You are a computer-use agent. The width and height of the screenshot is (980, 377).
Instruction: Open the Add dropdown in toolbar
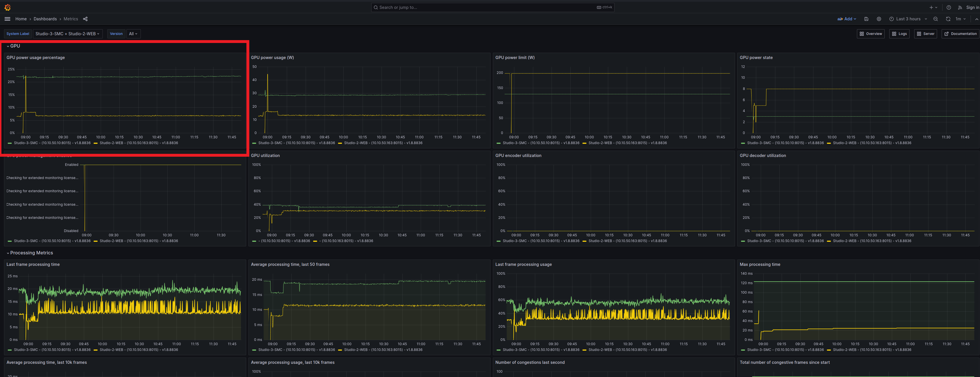847,19
